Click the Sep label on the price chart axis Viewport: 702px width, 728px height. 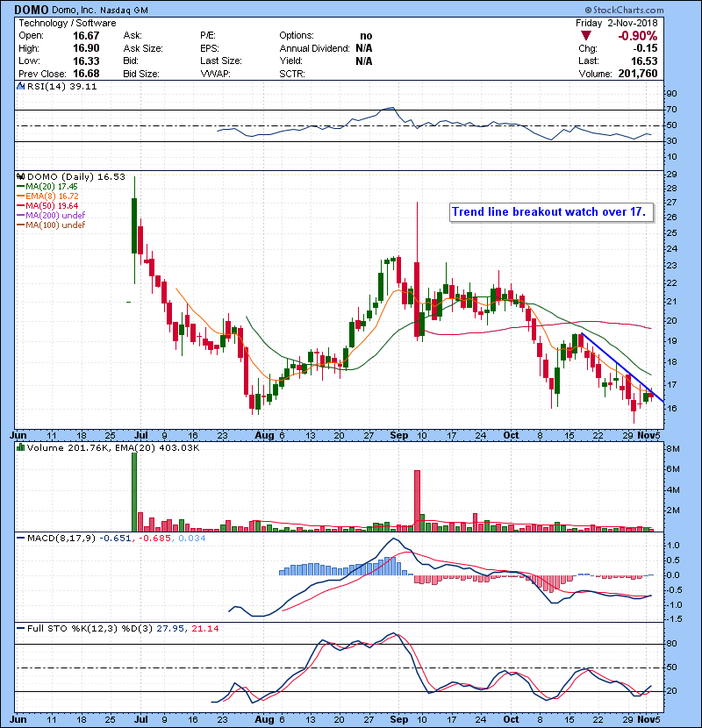click(399, 436)
